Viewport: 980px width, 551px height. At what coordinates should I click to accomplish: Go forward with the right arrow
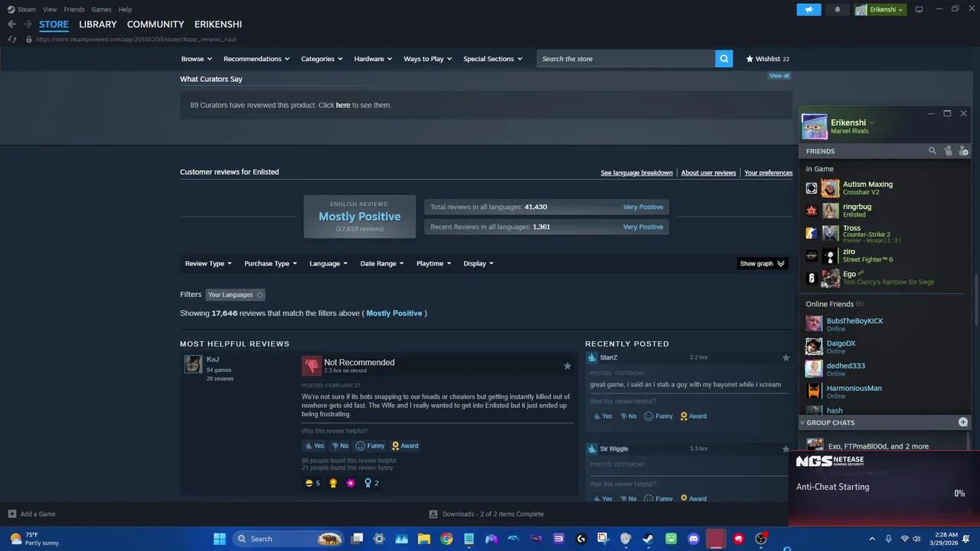point(28,24)
